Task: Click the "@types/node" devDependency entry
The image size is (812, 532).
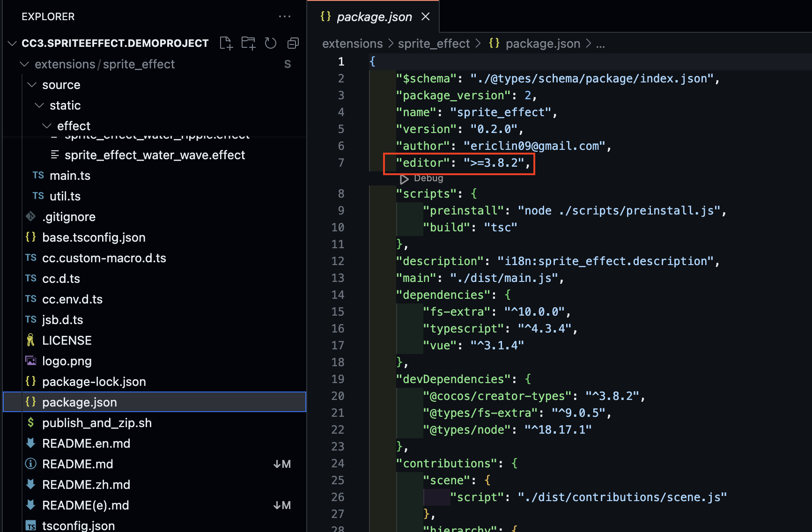Action: point(507,429)
